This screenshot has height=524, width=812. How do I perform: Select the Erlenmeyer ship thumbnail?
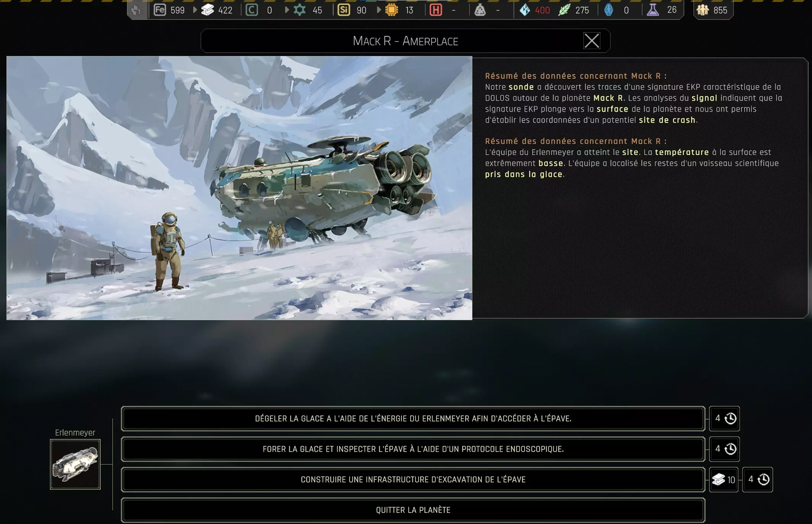[75, 464]
